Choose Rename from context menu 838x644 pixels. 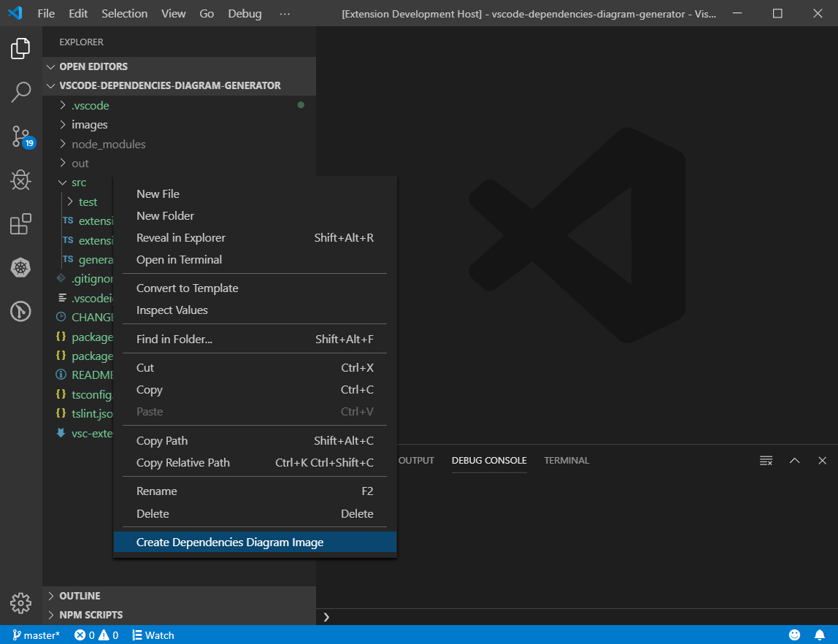tap(255, 491)
